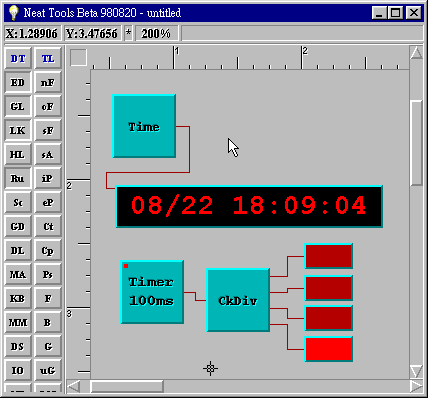The width and height of the screenshot is (428, 398).
Task: Click the horizontal scrollbar thumb
Action: click(x=127, y=386)
